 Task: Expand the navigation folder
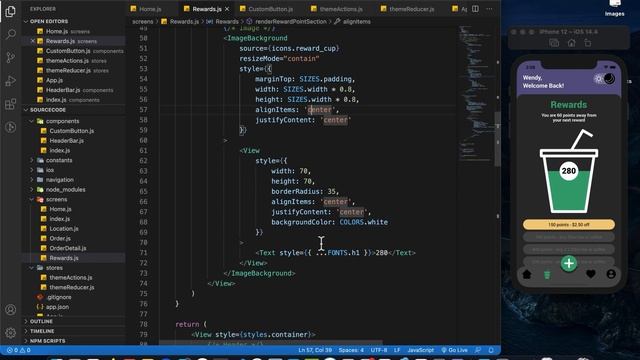(x=31, y=180)
